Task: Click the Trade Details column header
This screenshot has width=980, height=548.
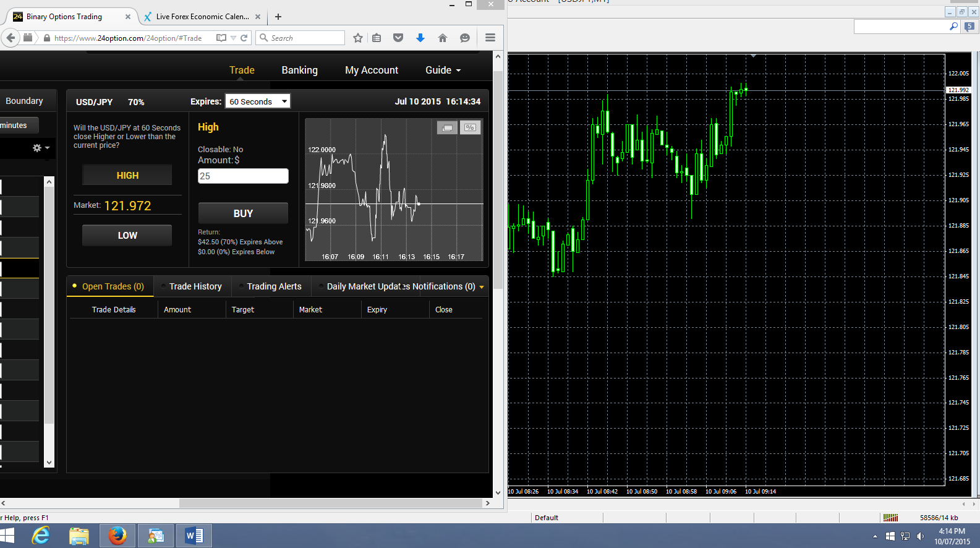Action: click(x=114, y=310)
